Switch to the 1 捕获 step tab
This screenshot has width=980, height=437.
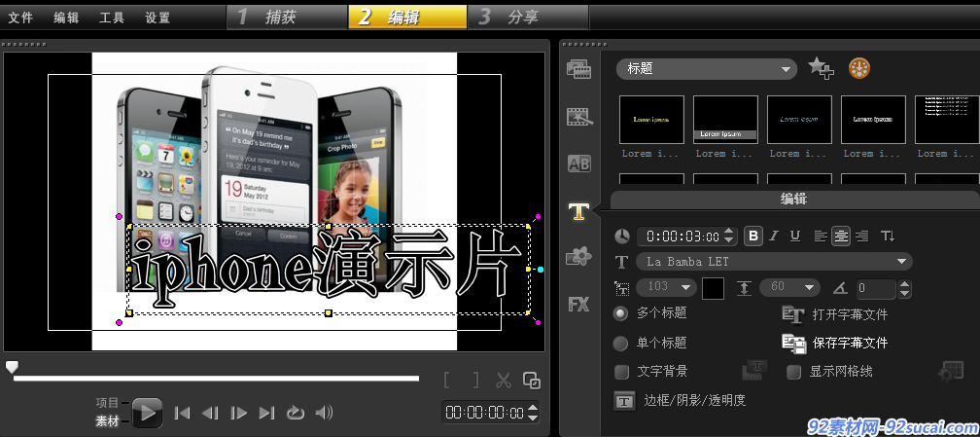[x=286, y=18]
